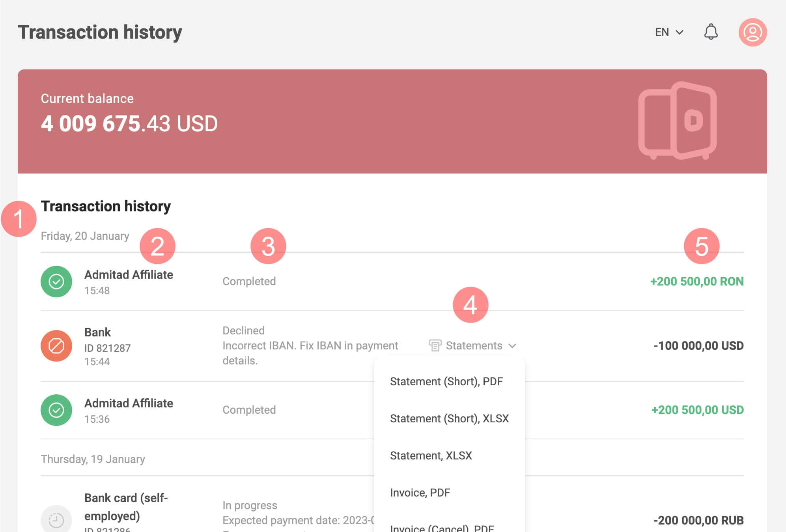Choose Statement, XLSX option
Image resolution: width=786 pixels, height=532 pixels.
click(431, 455)
